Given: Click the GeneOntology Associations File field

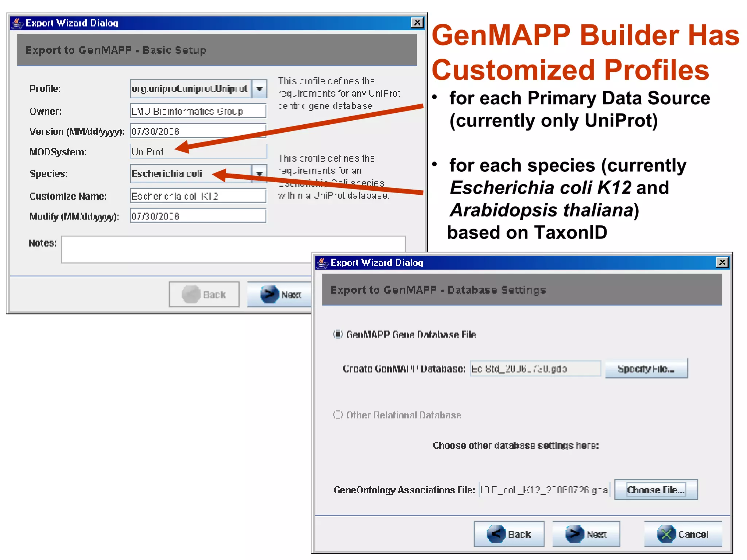Looking at the screenshot, I should 544,490.
